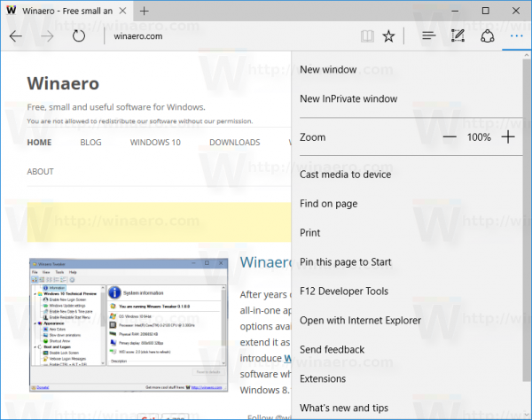Close the More actions ellipsis menu
Screen dimensions: 532x420
pyautogui.click(x=516, y=36)
